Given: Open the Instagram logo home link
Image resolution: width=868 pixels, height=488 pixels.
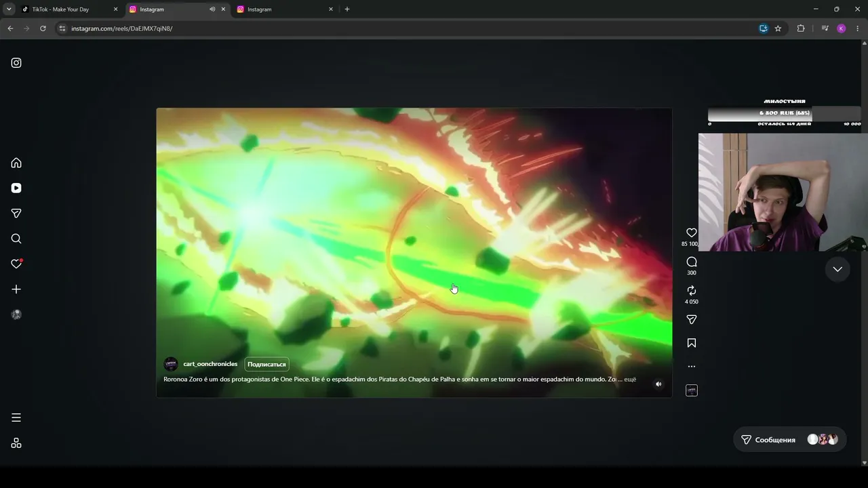Looking at the screenshot, I should coord(16,63).
